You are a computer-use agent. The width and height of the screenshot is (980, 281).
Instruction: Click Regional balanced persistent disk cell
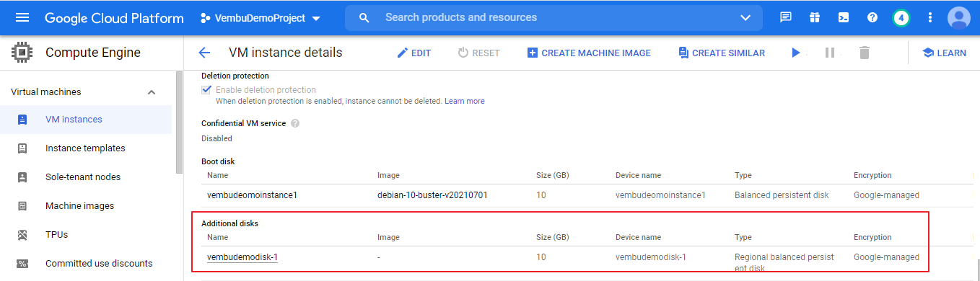coord(784,262)
